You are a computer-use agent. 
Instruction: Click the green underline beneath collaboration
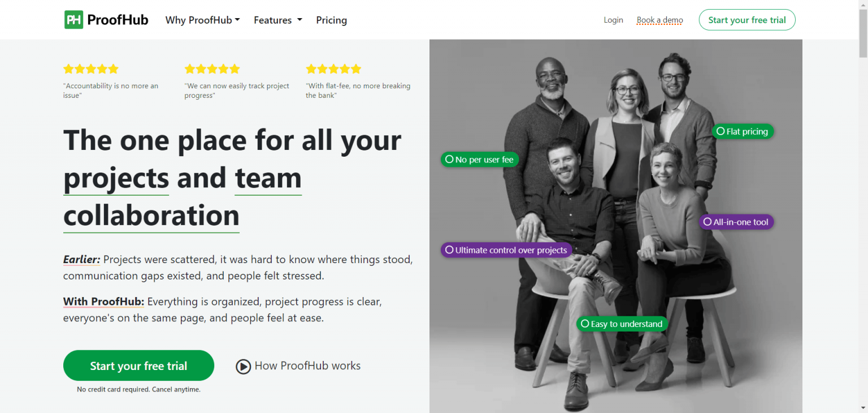pos(151,231)
